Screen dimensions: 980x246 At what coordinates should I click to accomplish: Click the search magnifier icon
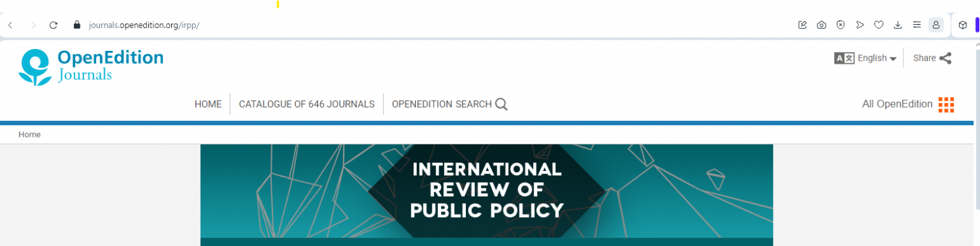click(x=501, y=104)
